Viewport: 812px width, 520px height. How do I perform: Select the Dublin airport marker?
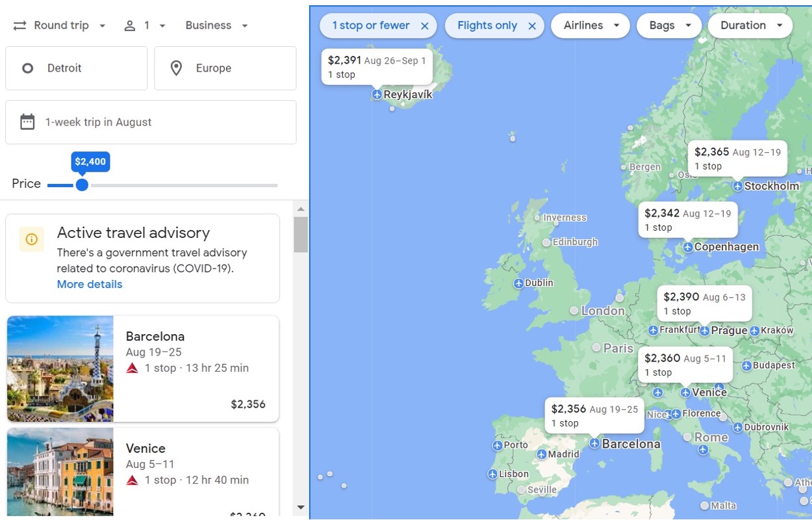(518, 283)
